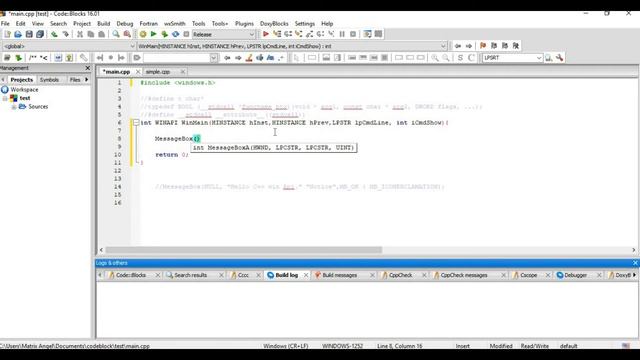The height and width of the screenshot is (360, 640).
Task: Start debugging with the red arrow icon
Action: [x=266, y=34]
